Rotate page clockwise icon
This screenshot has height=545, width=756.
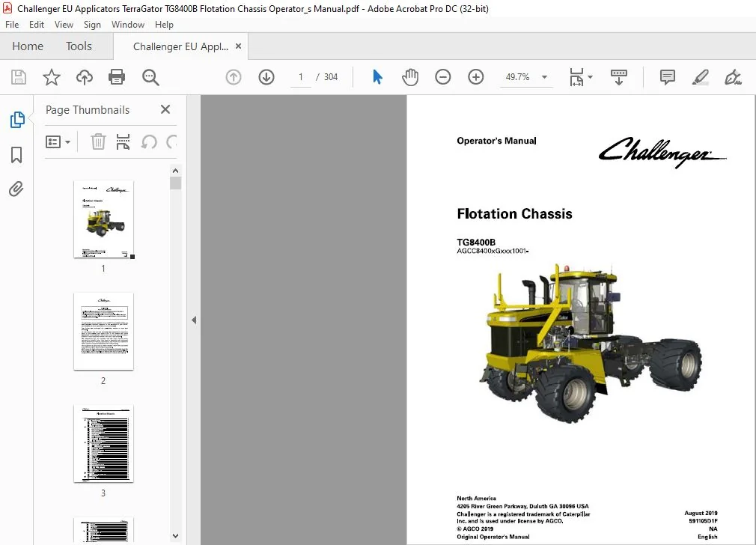click(x=171, y=141)
